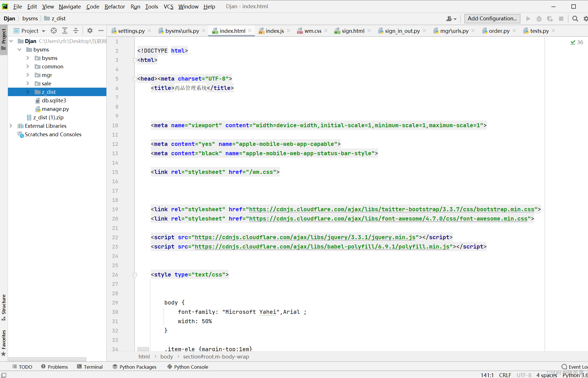
Task: Click the Collapse All icon in Project panel
Action: tap(76, 31)
